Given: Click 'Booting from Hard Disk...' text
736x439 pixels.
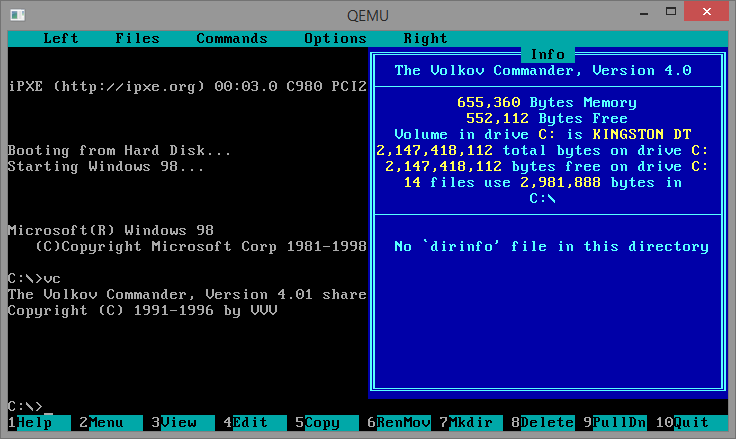Looking at the screenshot, I should tap(120, 150).
